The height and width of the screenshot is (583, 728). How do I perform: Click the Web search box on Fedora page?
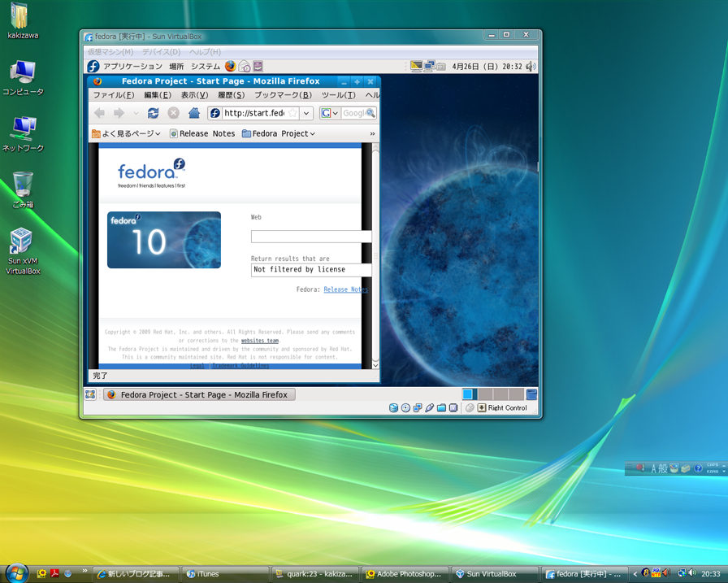pos(311,237)
